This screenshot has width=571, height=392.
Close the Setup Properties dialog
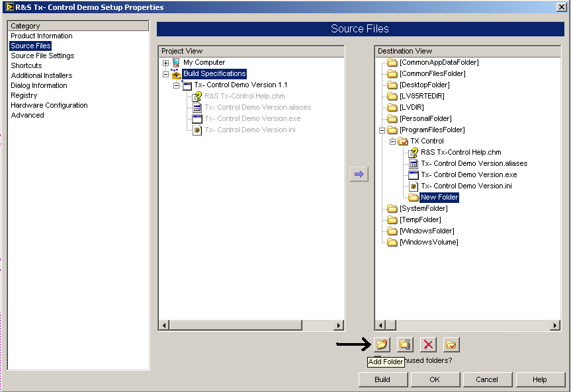pyautogui.click(x=561, y=7)
